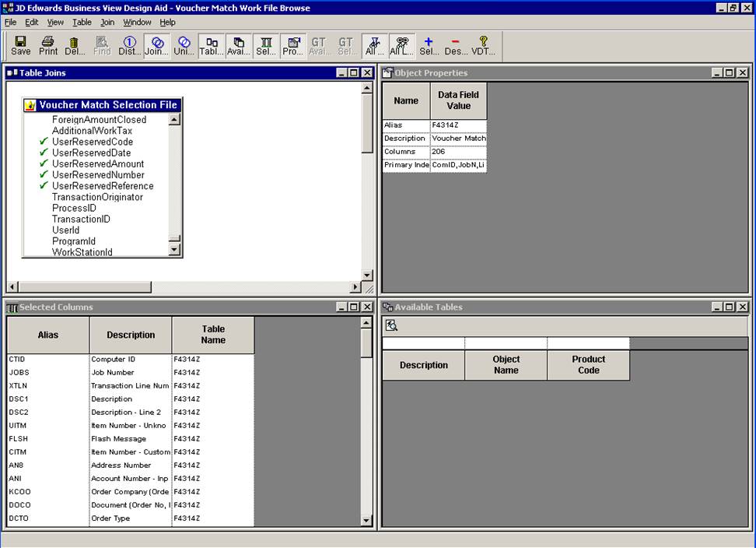Viewport: 756px width, 548px height.
Task: Click the filter field above Object Name
Action: tap(506, 343)
